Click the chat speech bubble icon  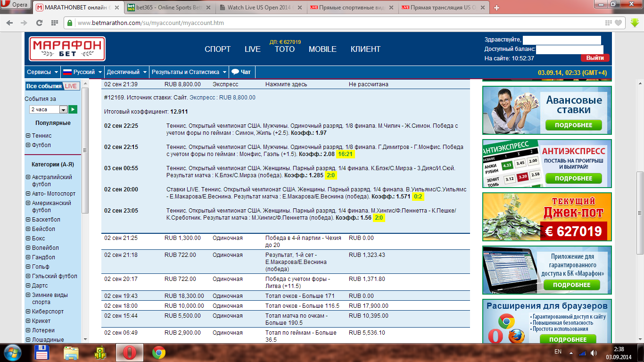coord(235,72)
